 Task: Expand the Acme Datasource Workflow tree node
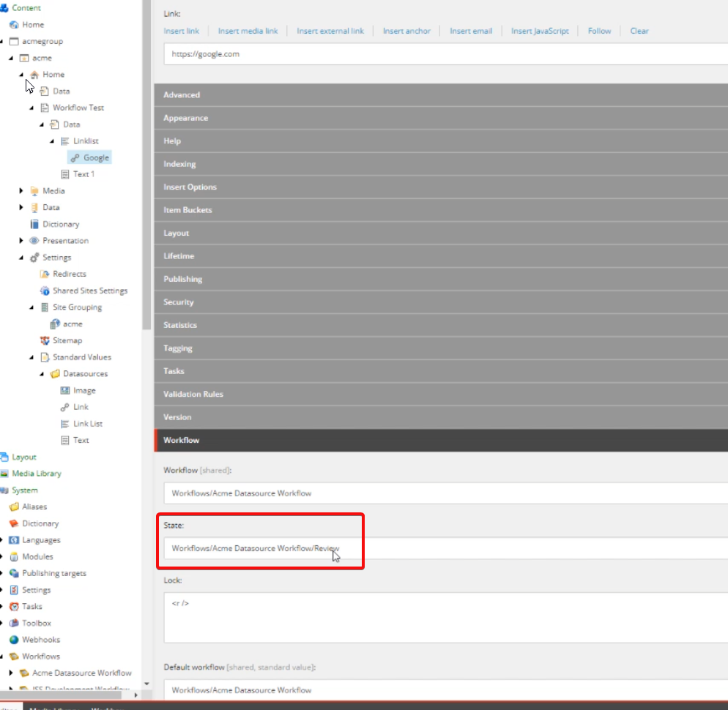coord(11,673)
